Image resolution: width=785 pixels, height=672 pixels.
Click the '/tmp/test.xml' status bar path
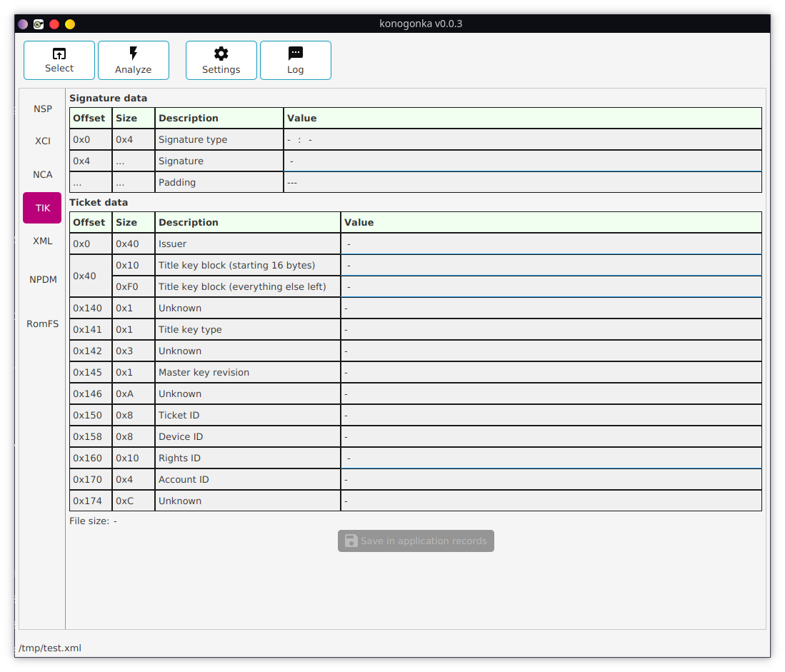[x=50, y=648]
